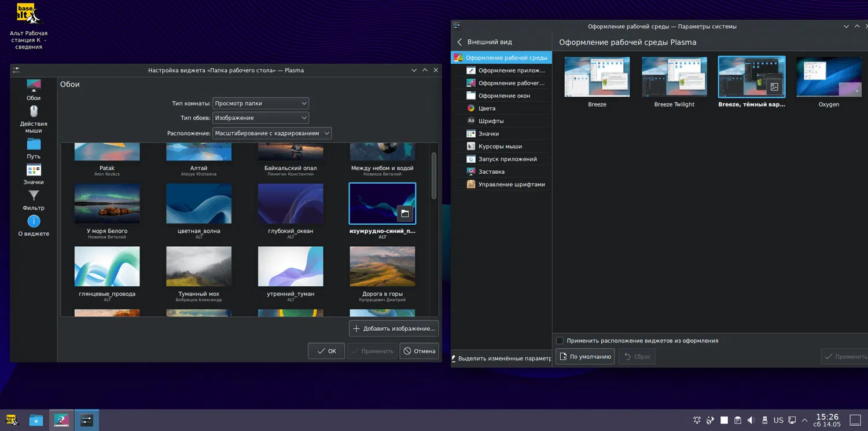This screenshot has height=431, width=868.
Task: Open Курсоры мыши settings item
Action: coord(500,146)
